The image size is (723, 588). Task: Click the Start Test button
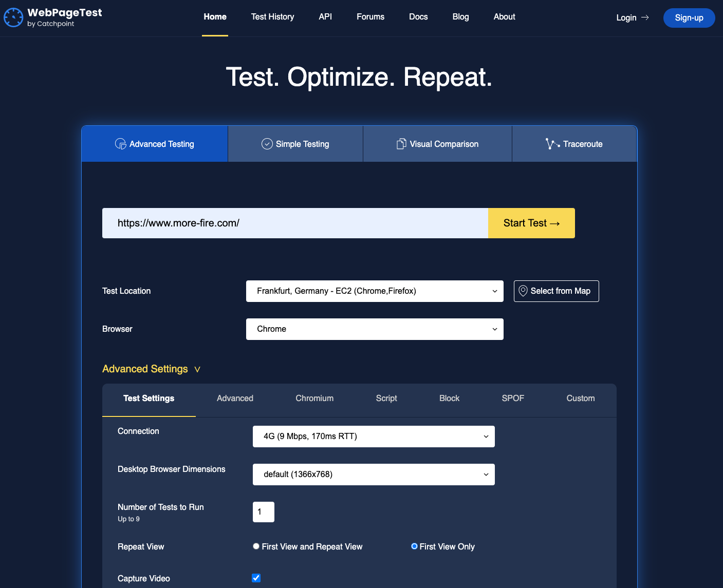(x=531, y=223)
